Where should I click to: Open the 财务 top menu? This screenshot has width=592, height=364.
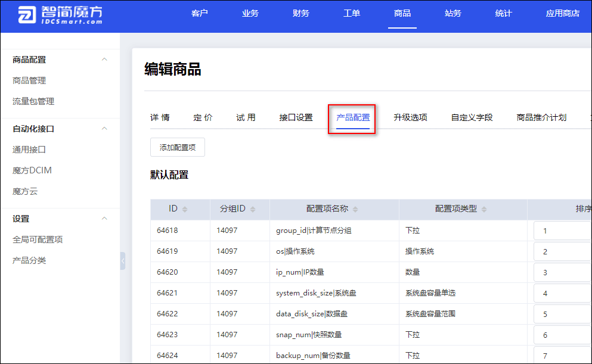point(301,14)
